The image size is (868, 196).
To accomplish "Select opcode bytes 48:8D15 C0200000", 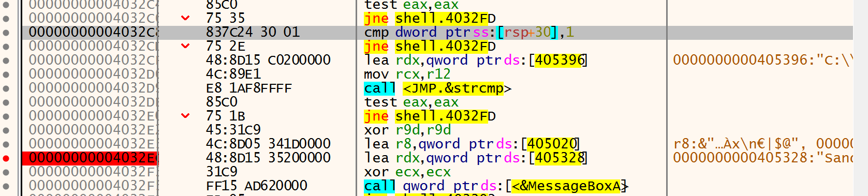I will pyautogui.click(x=268, y=60).
